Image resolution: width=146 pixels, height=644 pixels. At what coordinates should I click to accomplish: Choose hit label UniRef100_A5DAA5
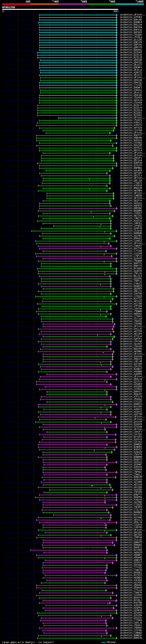(x=131, y=557)
